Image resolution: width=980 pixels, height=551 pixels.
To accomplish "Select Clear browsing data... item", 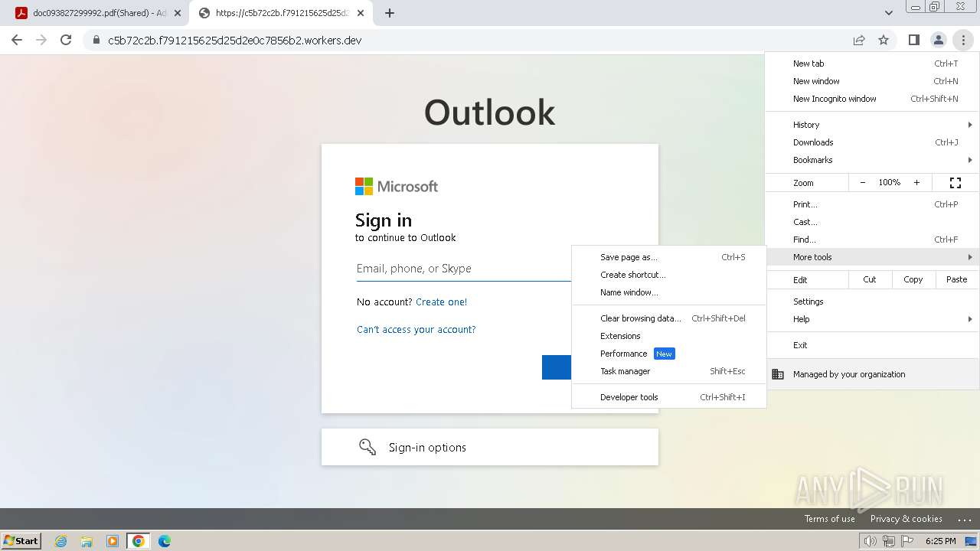I will 669,318.
